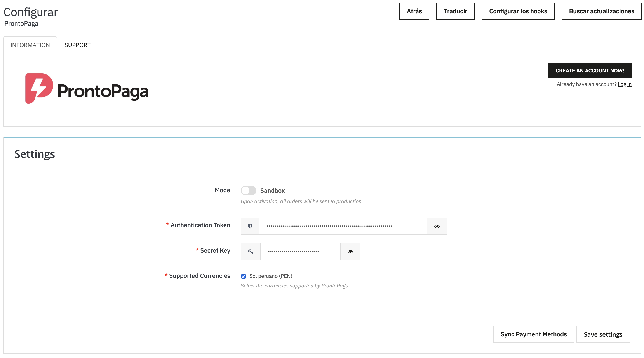Viewport: 644px width, 358px height.
Task: Open Configurar los hooks
Action: tap(518, 11)
